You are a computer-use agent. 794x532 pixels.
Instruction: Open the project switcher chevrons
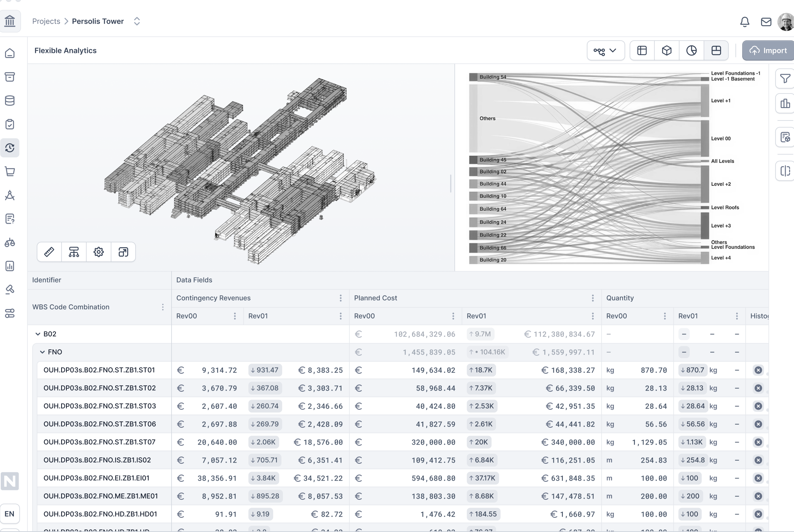coord(137,21)
